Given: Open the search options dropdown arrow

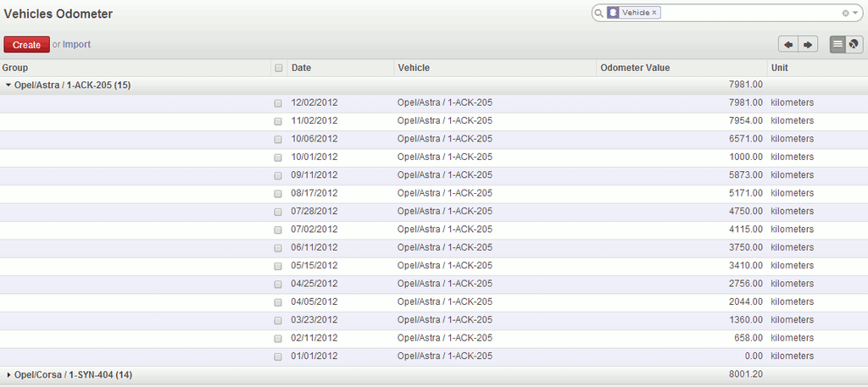Looking at the screenshot, I should click(x=855, y=14).
